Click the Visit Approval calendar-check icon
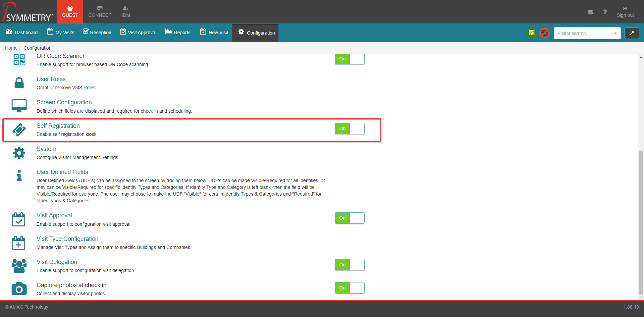This screenshot has width=644, height=317. pos(19,219)
